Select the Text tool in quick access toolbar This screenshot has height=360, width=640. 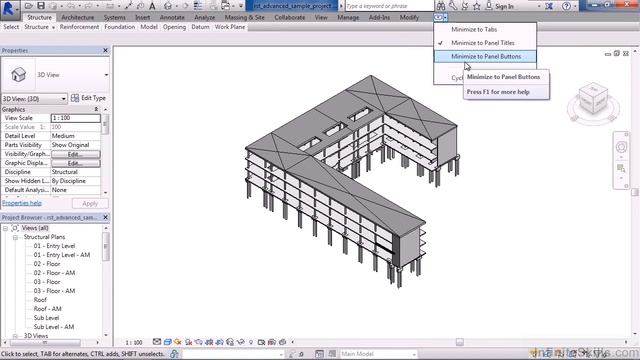pyautogui.click(x=152, y=6)
